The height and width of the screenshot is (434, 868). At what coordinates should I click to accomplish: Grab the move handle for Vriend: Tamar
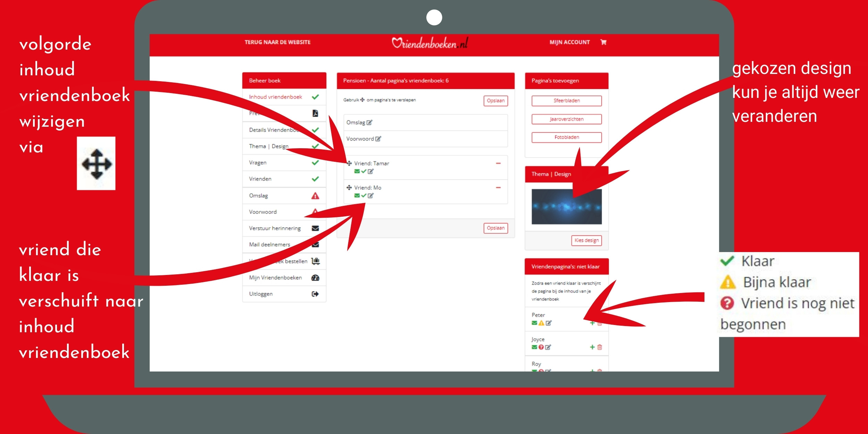(349, 163)
